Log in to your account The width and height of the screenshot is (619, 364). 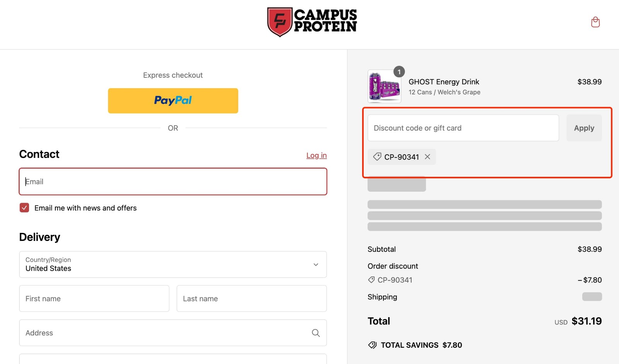(316, 155)
